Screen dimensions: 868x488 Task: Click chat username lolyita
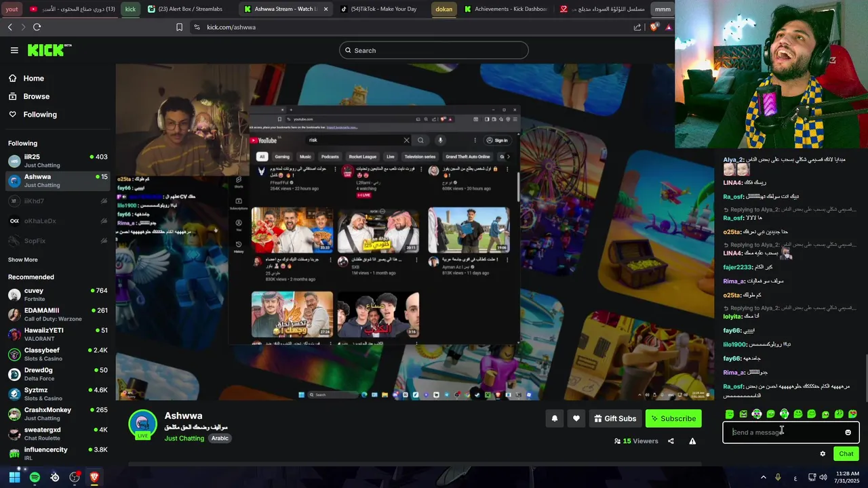click(x=732, y=317)
